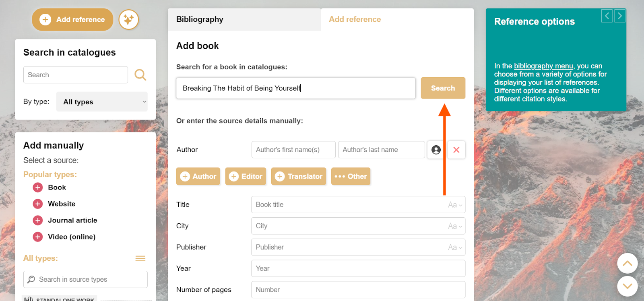644x301 pixels.
Task: Click the up arrow circle at bottom right
Action: (627, 263)
